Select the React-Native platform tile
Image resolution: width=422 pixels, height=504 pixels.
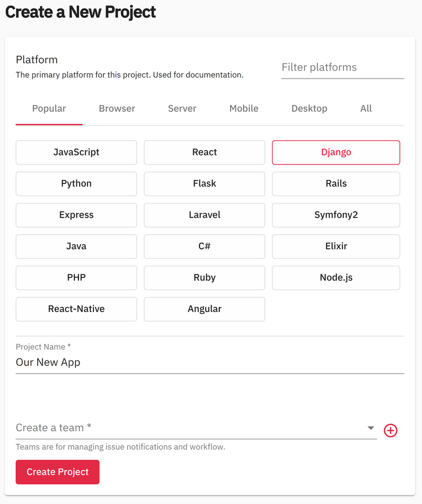pyautogui.click(x=76, y=309)
